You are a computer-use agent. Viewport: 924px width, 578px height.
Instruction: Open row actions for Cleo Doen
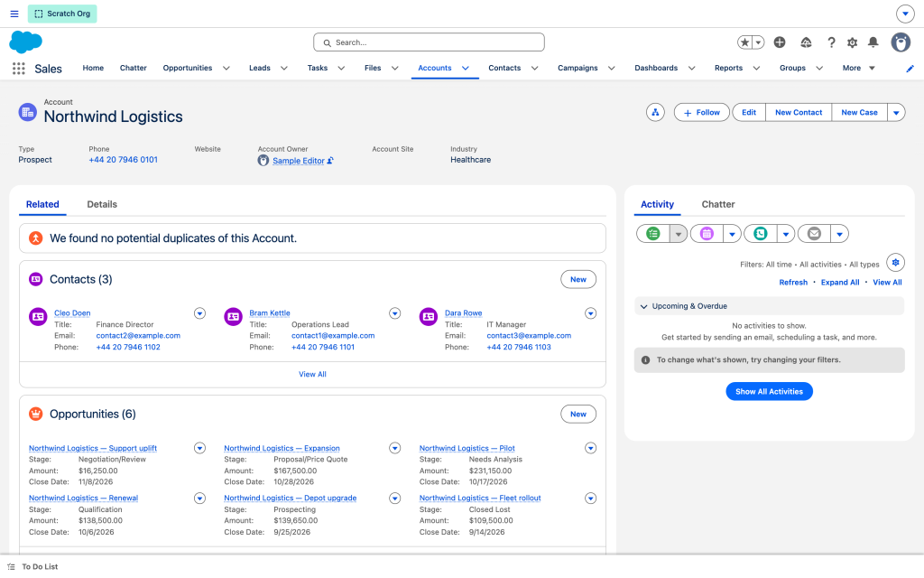199,313
